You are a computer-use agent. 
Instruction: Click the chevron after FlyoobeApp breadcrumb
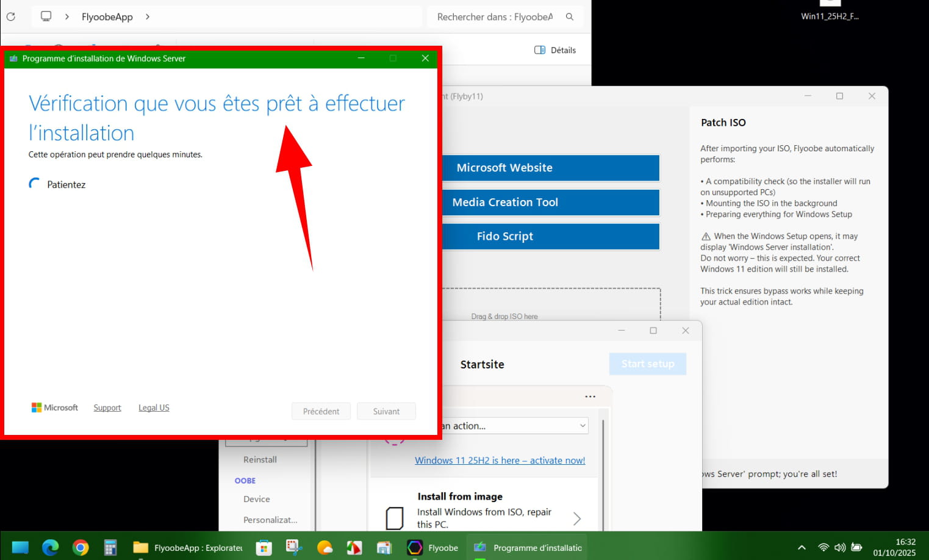[x=148, y=16]
